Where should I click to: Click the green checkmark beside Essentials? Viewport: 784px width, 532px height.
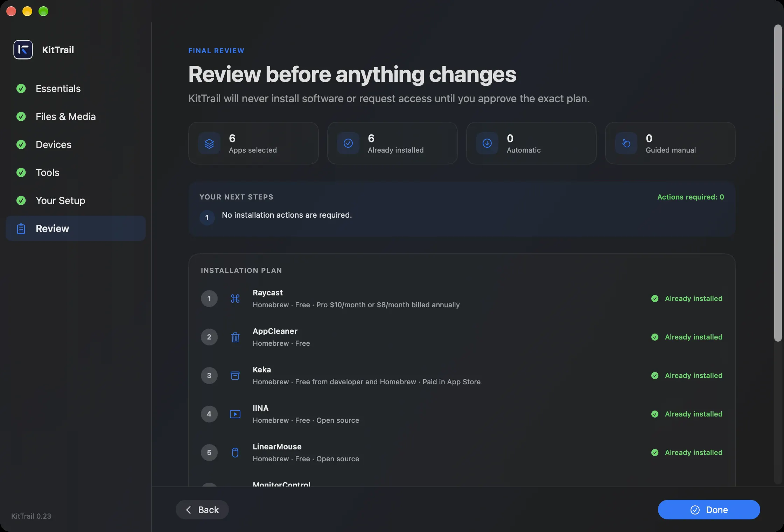(x=21, y=89)
